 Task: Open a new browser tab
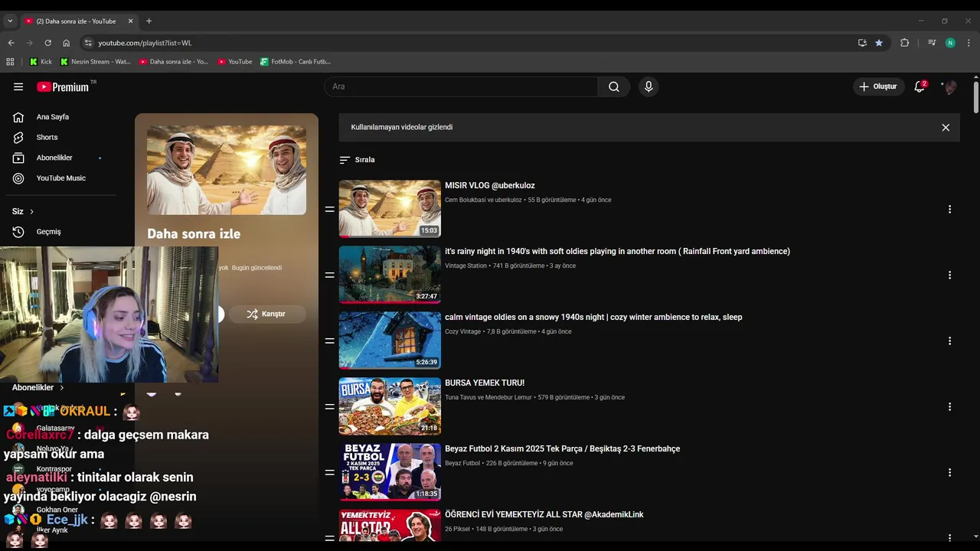[x=149, y=21]
